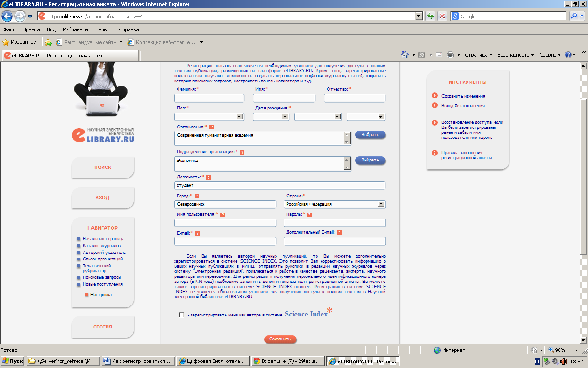The image size is (588, 368).
Task: Expand the address bar history dropdown
Action: tap(418, 16)
